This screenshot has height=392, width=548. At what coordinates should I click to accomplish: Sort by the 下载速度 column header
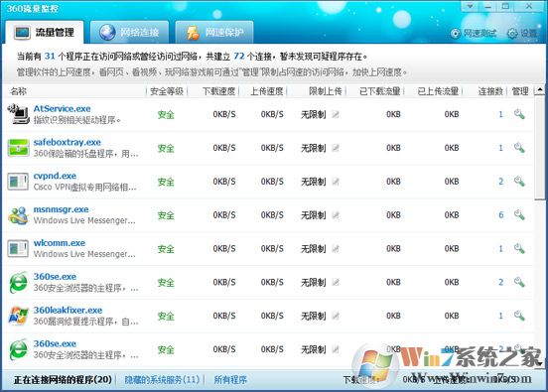(x=218, y=91)
